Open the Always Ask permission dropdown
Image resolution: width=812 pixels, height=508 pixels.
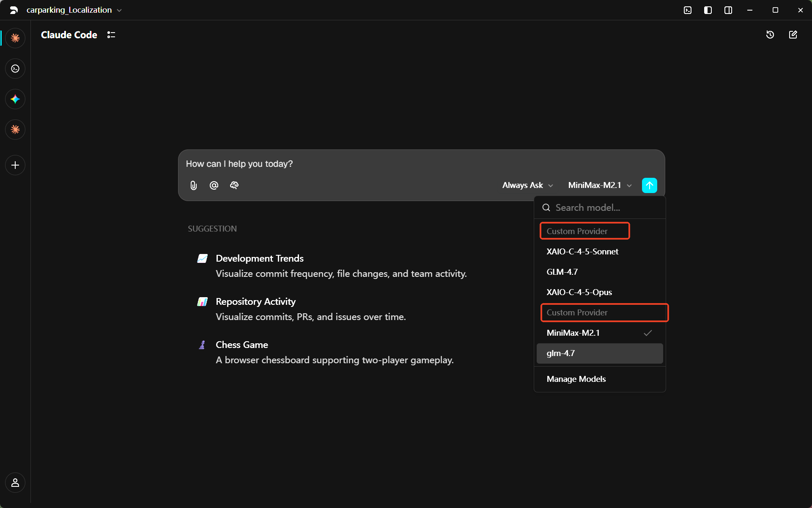[527, 185]
